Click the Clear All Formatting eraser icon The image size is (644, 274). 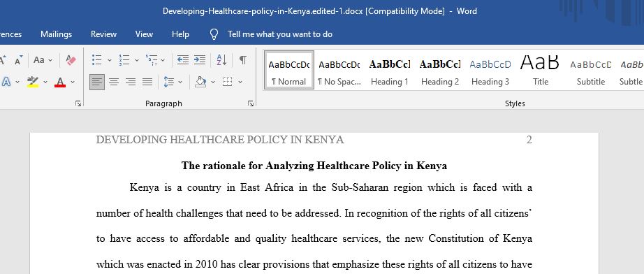point(71,60)
